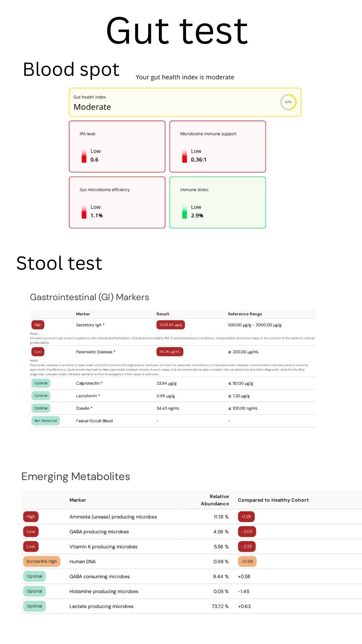
Task: Click the -2.23 Vitamin K comparison badge
Action: [247, 546]
